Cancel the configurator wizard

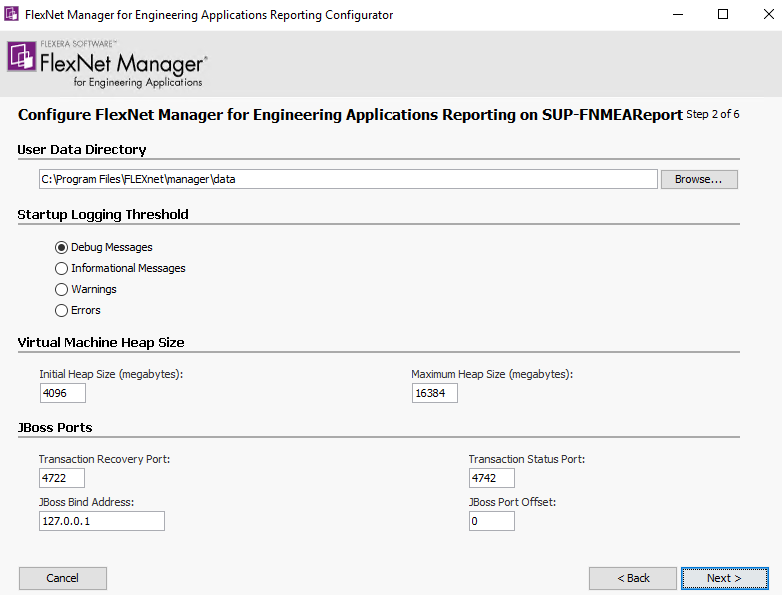[62, 578]
